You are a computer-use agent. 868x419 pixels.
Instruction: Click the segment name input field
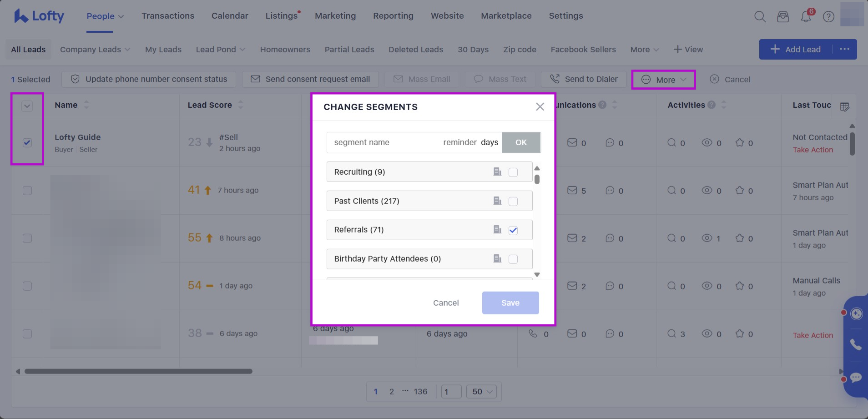tap(382, 142)
